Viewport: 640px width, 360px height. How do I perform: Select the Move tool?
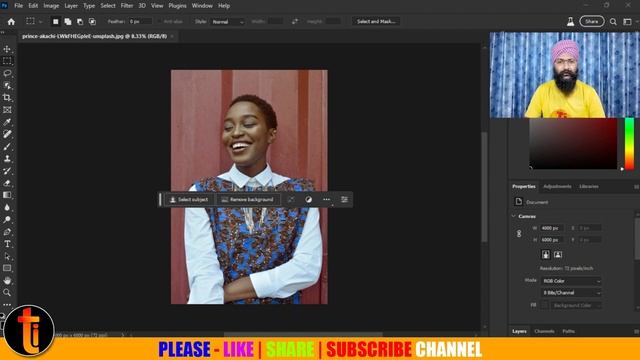7,49
